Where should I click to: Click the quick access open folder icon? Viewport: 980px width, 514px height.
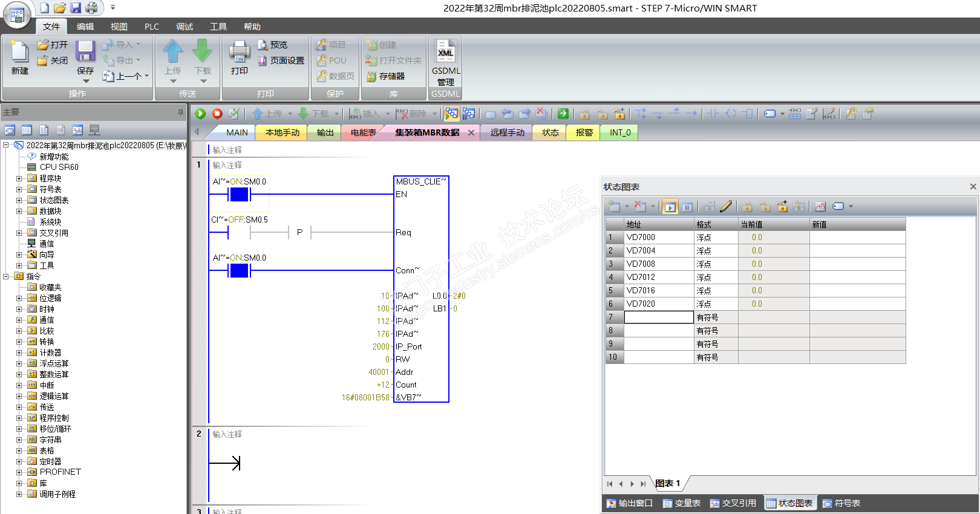point(60,8)
